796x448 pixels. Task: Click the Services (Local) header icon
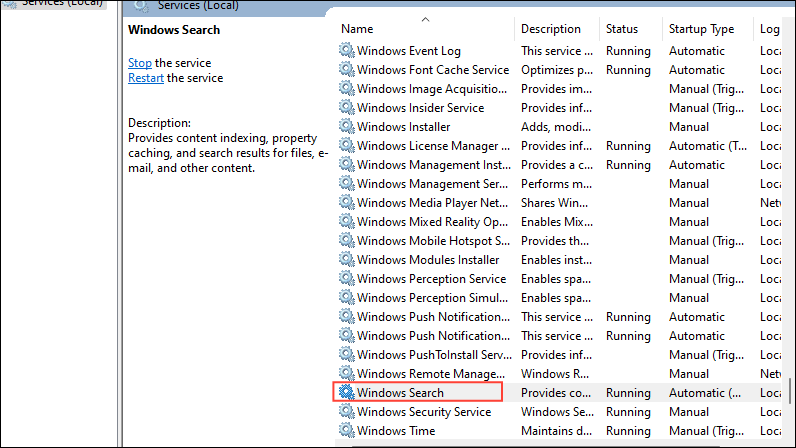[141, 6]
